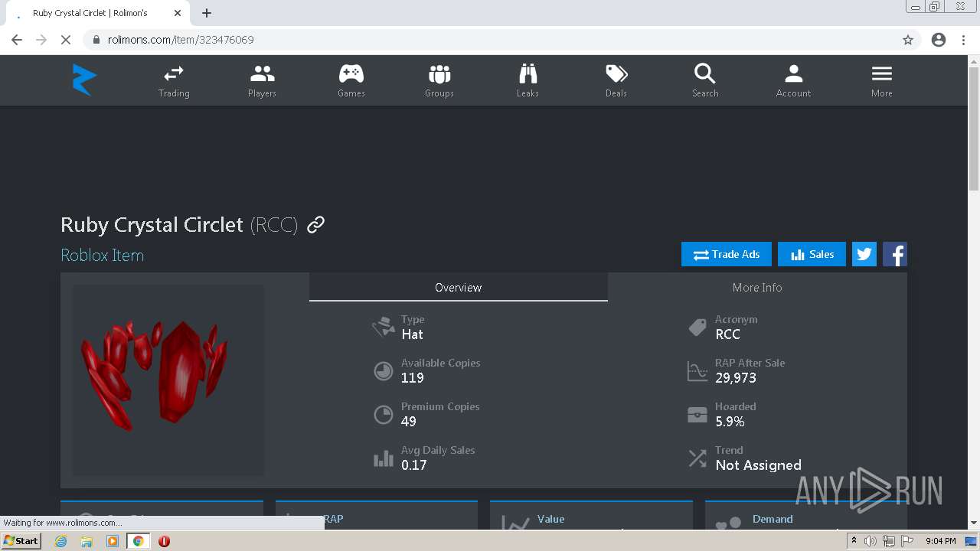
Task: Click the Rolimon's logo icon
Action: click(x=84, y=80)
